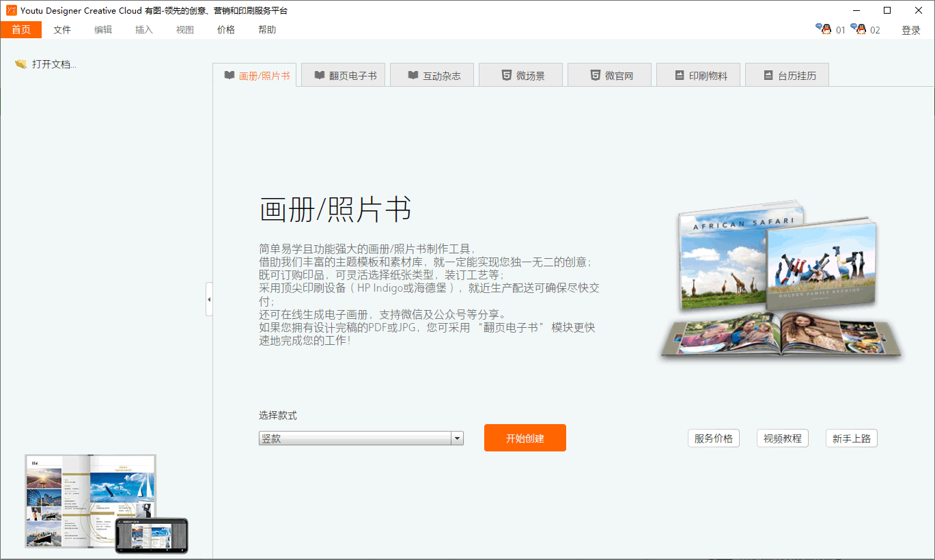The image size is (935, 560).
Task: Open the 选择款式 dropdown arrow
Action: (457, 438)
